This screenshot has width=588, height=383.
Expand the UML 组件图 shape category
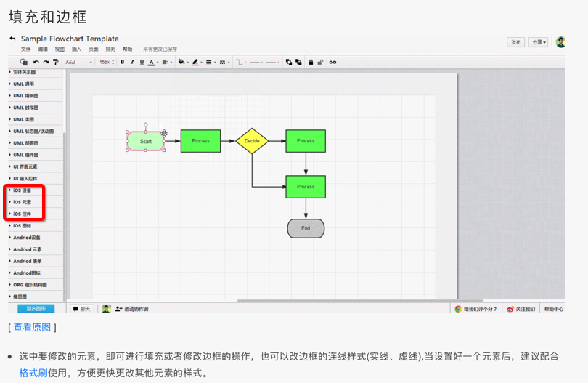36,155
